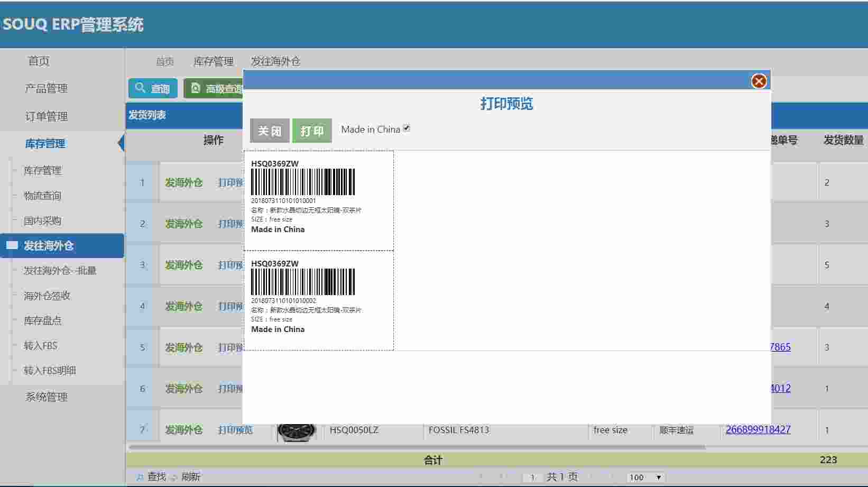
Task: Uncheck the Made in China checkbox
Action: pyautogui.click(x=407, y=128)
